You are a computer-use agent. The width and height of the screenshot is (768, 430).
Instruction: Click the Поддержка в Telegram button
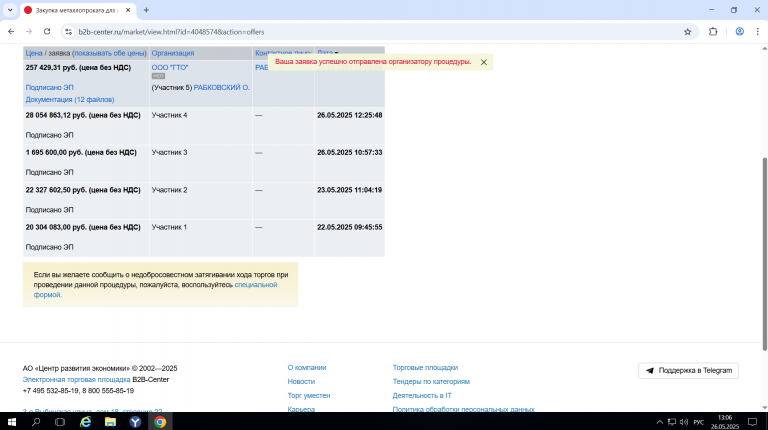coord(688,371)
